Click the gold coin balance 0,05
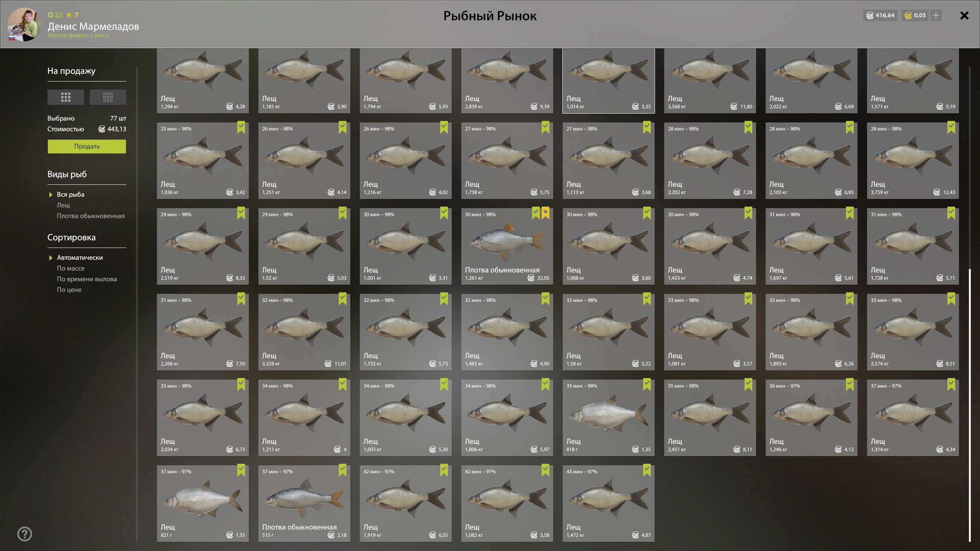The image size is (980, 551). coord(915,15)
